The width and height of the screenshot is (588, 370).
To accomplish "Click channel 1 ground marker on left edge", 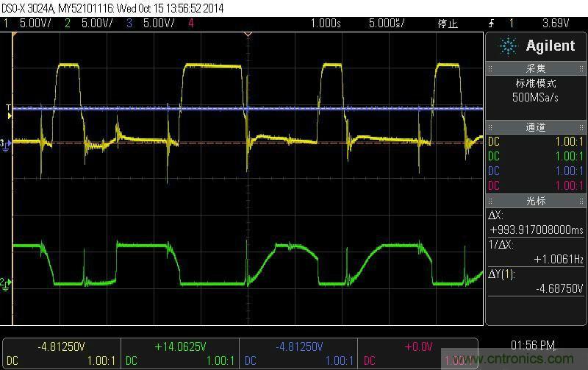I will tap(5, 143).
